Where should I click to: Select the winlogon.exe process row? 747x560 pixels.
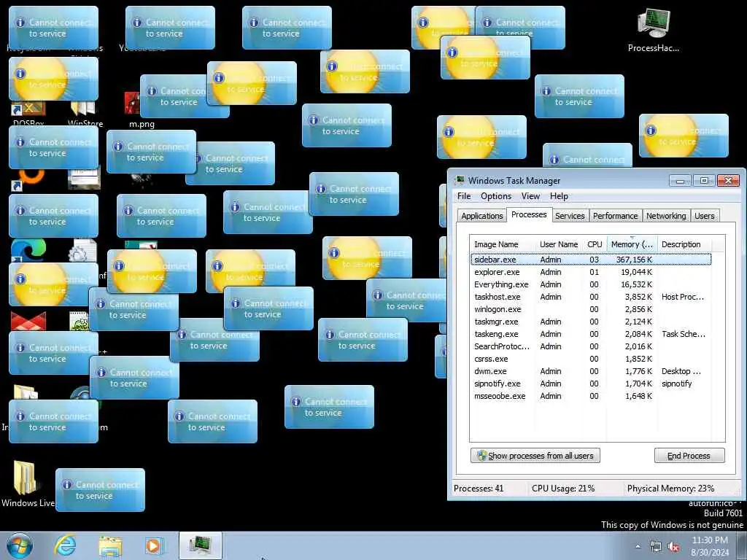click(591, 309)
